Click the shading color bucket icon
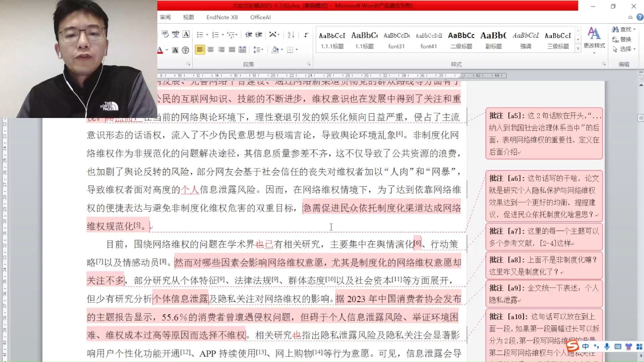The height and width of the screenshot is (362, 644). pos(275,50)
